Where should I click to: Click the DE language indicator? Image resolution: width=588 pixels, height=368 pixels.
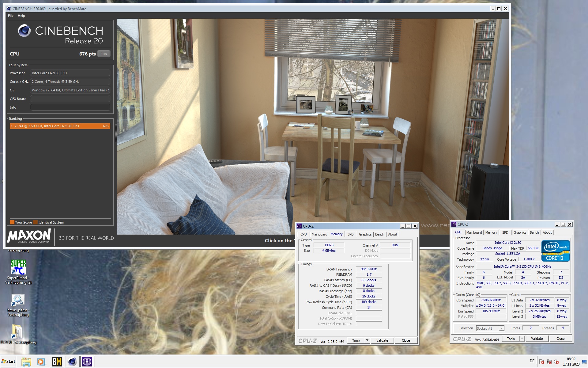[x=532, y=361]
